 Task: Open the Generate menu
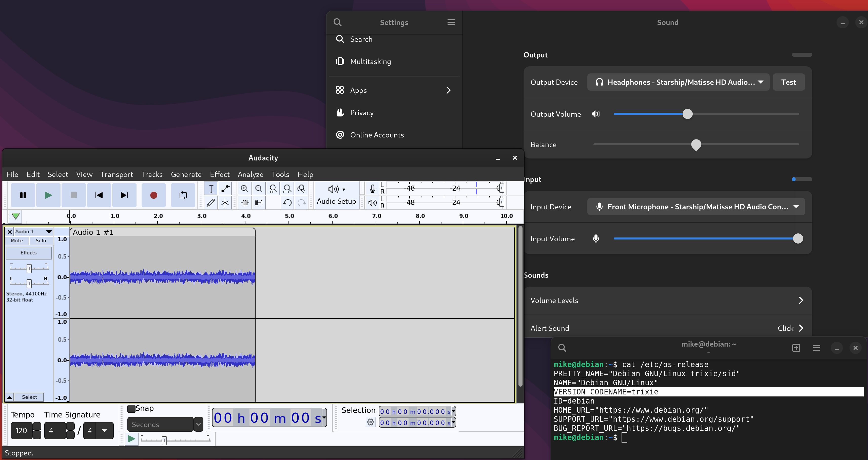(186, 174)
